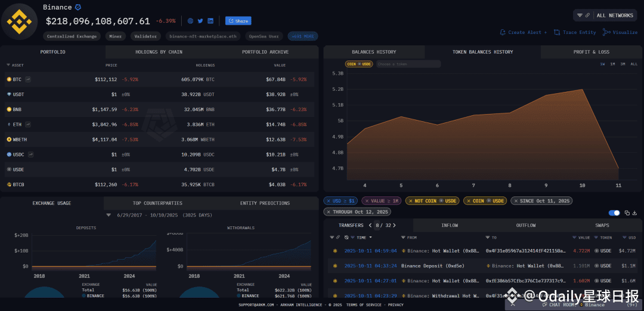Copy transfers using the copy icon
Viewport: 644px width, 311px height.
point(627,213)
